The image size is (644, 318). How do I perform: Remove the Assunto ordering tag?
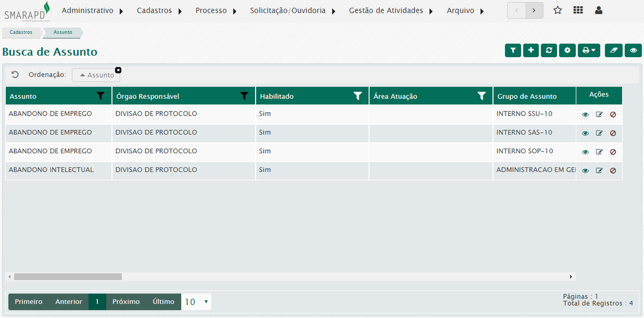click(x=118, y=70)
